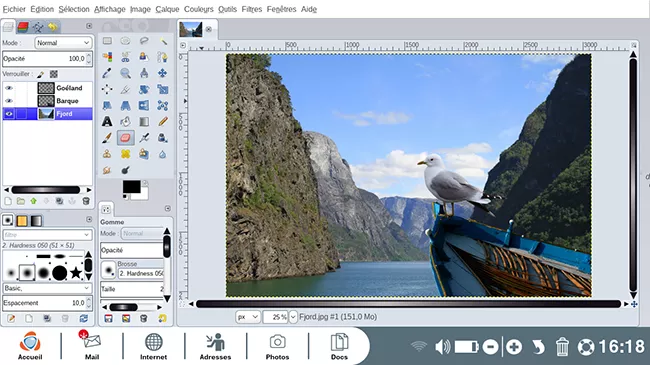Open the Photos application
This screenshot has height=365, width=650.
277,346
